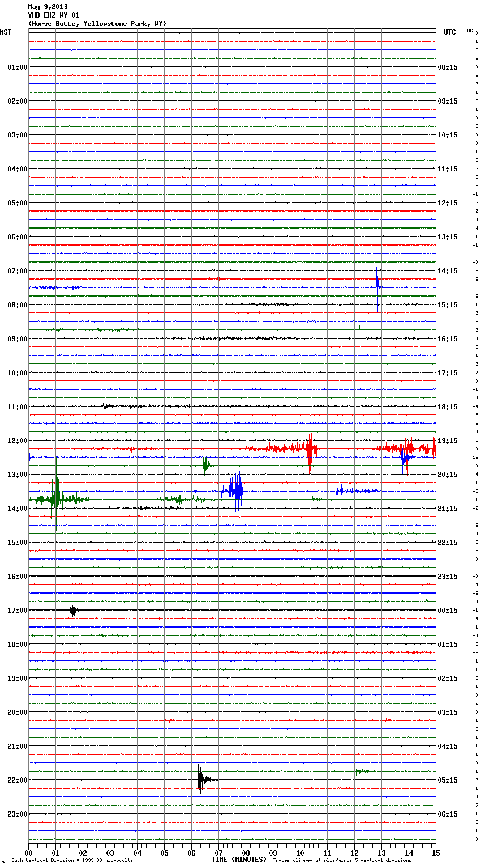Click the 02:15 UTC time label

point(448,678)
